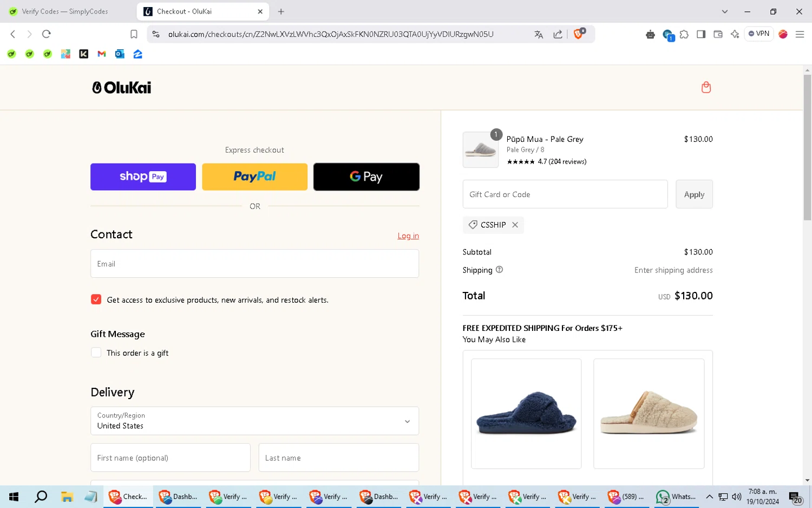Toggle the browser sidebar panel icon
Screen dimensions: 812x508
[701, 34]
